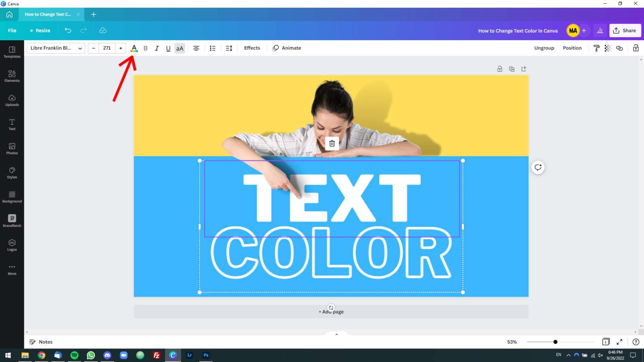This screenshot has width=644, height=362.
Task: Toggle italic formatting
Action: click(x=156, y=48)
